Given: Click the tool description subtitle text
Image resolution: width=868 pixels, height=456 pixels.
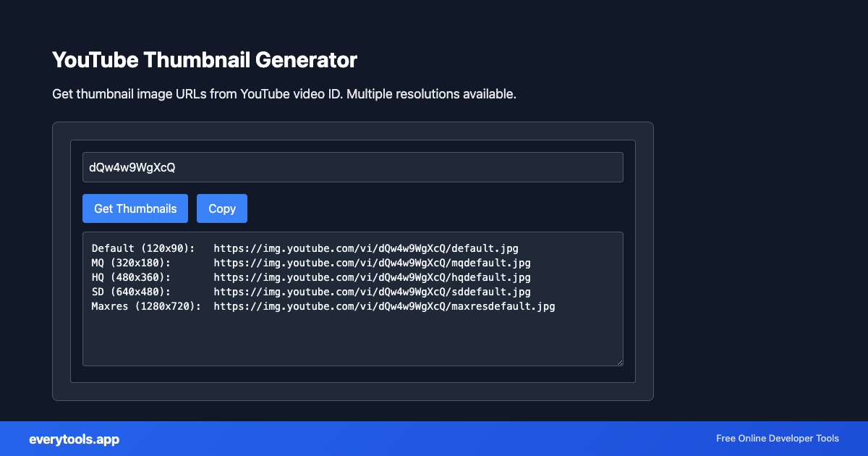Looking at the screenshot, I should point(284,93).
